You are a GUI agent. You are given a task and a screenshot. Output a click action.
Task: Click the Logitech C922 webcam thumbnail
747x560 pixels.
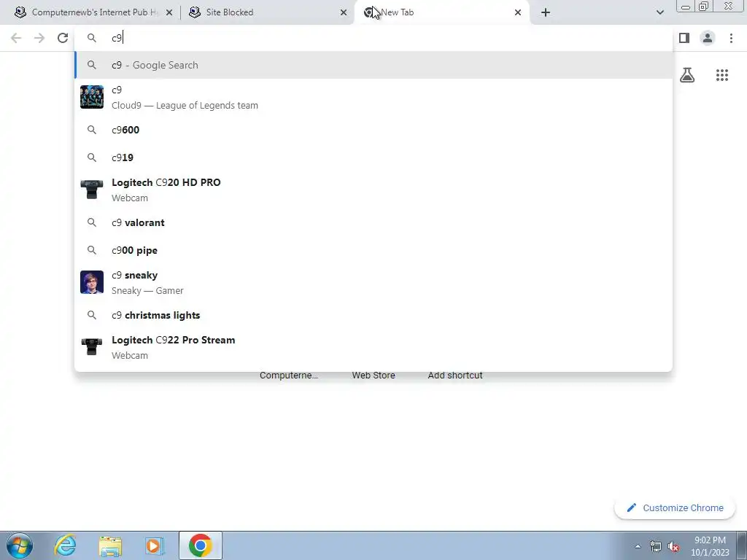point(92,347)
